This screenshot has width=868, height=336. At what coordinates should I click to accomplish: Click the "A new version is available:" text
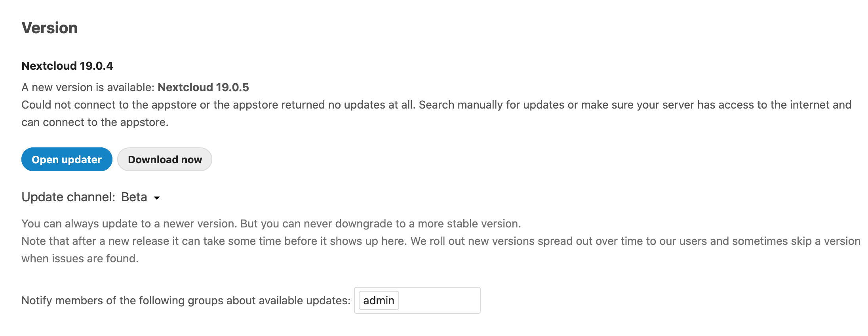coord(88,87)
